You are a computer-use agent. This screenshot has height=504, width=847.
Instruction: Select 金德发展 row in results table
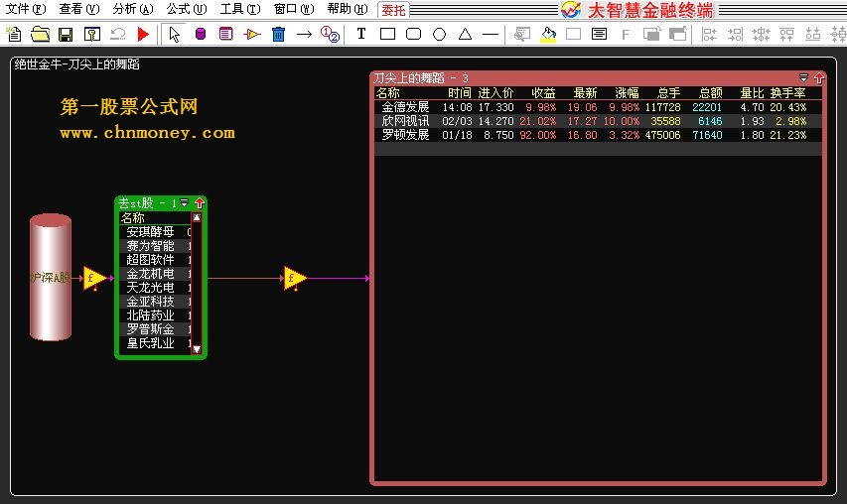tap(598, 107)
